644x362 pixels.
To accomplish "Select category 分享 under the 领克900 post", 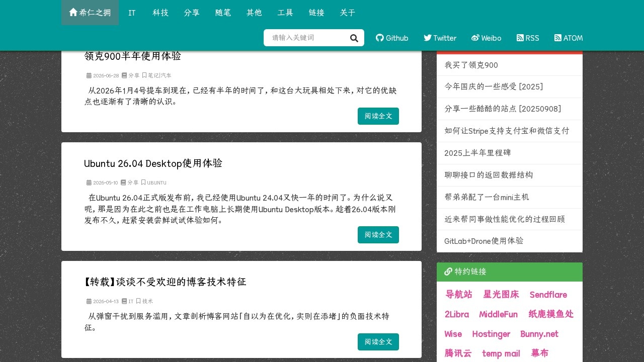I will [x=134, y=75].
